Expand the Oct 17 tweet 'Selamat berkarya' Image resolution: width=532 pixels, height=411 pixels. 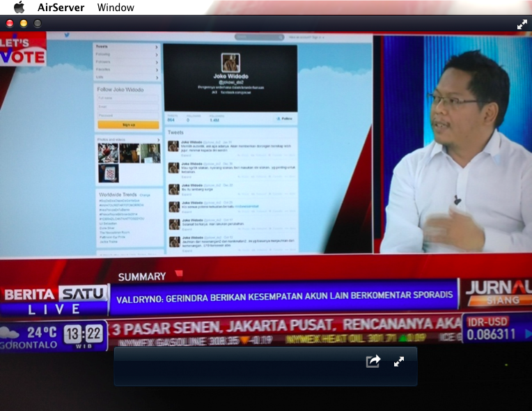pyautogui.click(x=187, y=229)
